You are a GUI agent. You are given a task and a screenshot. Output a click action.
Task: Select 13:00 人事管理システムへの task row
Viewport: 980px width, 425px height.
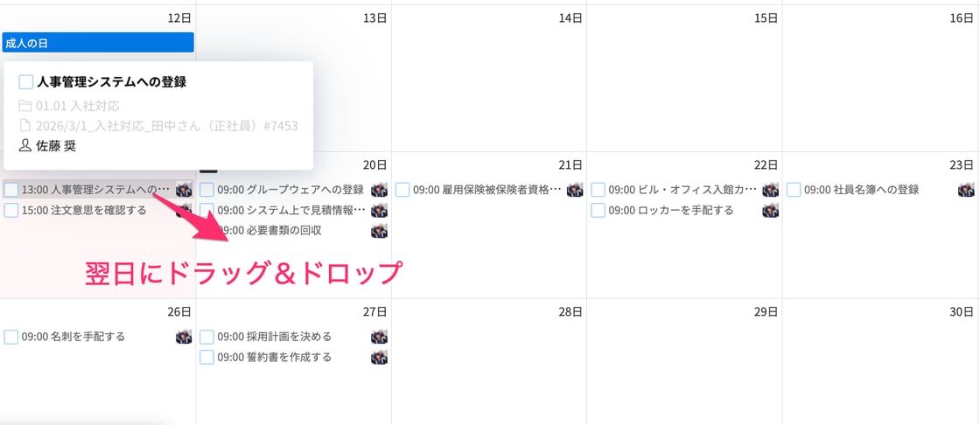tap(97, 190)
